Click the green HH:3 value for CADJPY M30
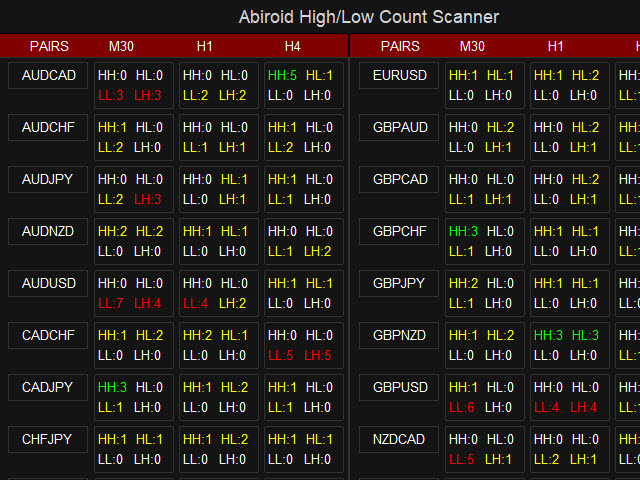 112,387
